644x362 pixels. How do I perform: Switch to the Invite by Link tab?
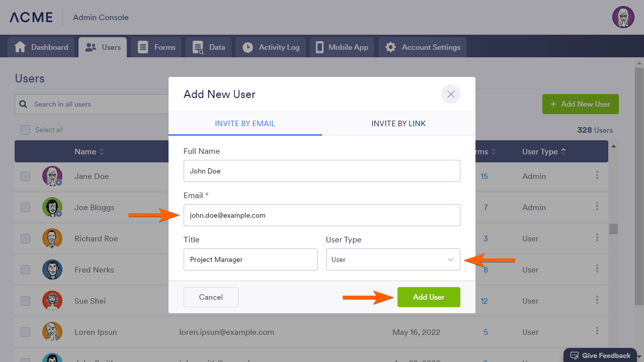[398, 124]
